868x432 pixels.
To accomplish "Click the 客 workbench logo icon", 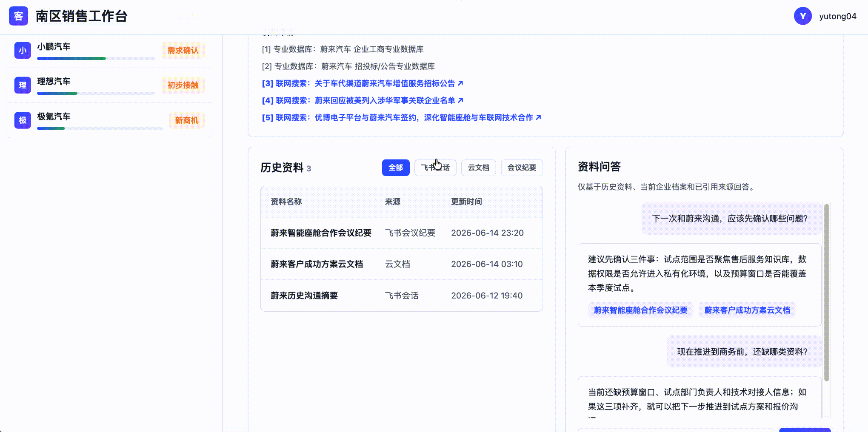I will coord(18,16).
